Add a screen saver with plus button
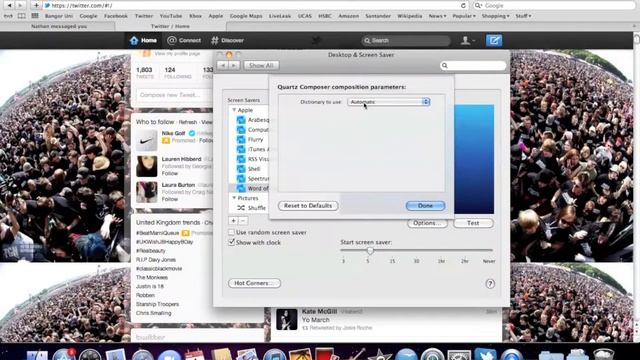This screenshot has height=360, width=640. click(x=233, y=221)
